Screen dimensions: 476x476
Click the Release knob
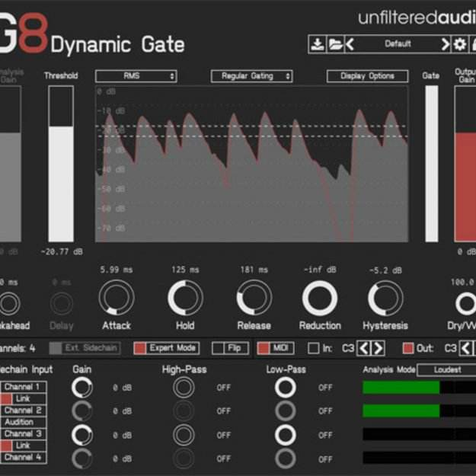click(x=254, y=298)
